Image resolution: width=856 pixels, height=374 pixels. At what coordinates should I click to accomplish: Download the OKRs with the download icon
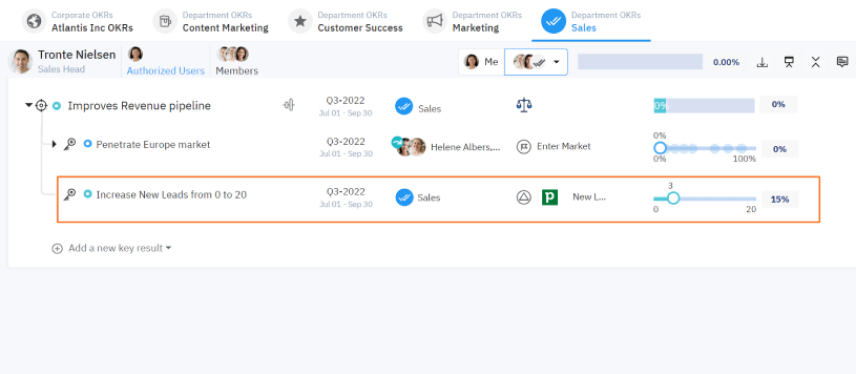[x=762, y=62]
